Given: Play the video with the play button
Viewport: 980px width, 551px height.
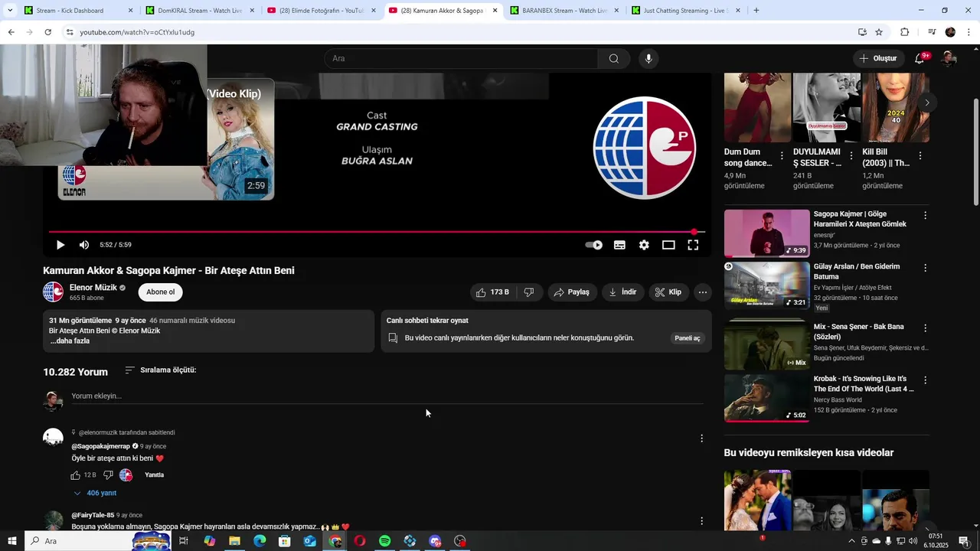Looking at the screenshot, I should [x=60, y=245].
